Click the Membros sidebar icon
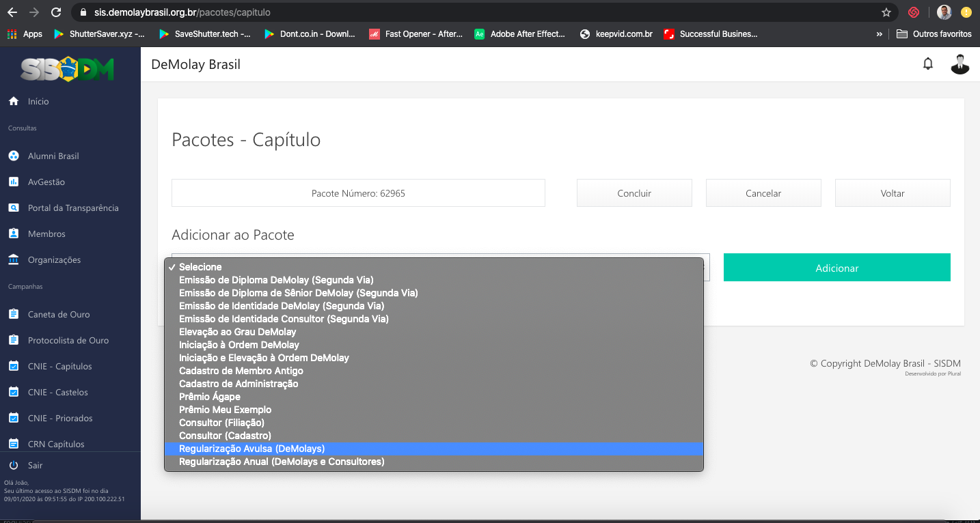The image size is (980, 523). (x=13, y=234)
